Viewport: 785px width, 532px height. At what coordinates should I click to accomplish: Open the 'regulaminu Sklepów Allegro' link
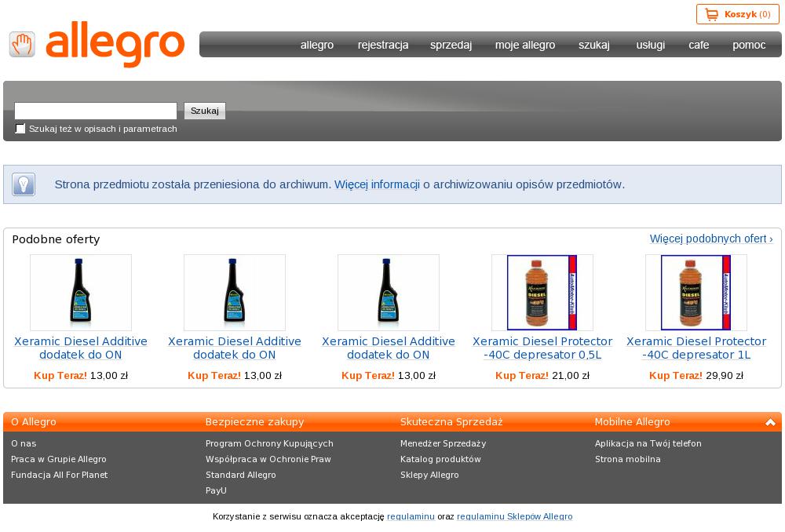pyautogui.click(x=515, y=516)
